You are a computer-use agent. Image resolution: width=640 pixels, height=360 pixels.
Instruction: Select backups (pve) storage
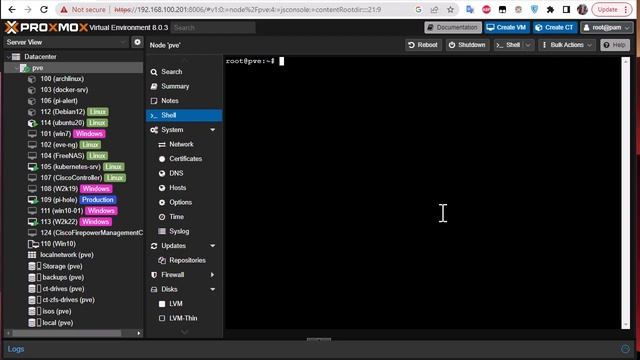[x=63, y=278]
